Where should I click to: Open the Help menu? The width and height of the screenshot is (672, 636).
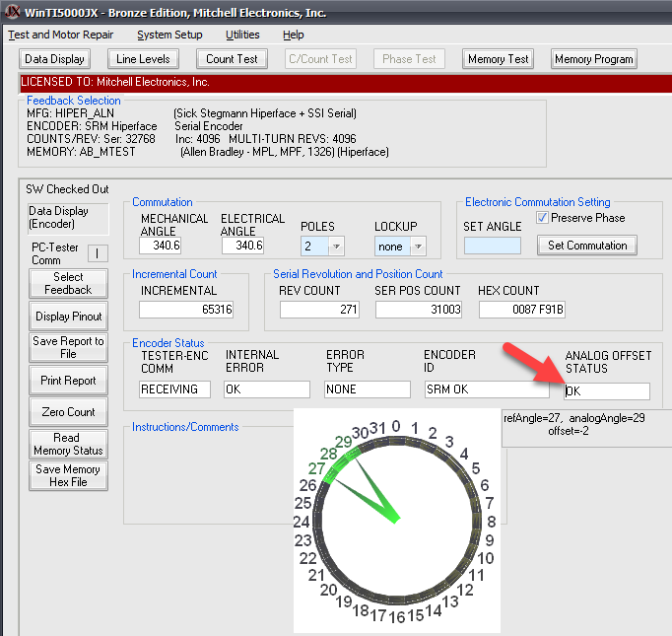point(294,35)
